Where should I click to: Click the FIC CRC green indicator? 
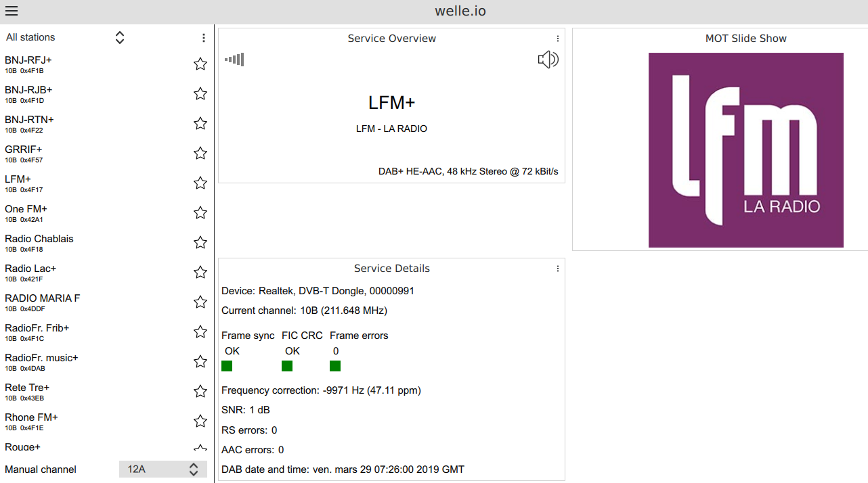[287, 366]
